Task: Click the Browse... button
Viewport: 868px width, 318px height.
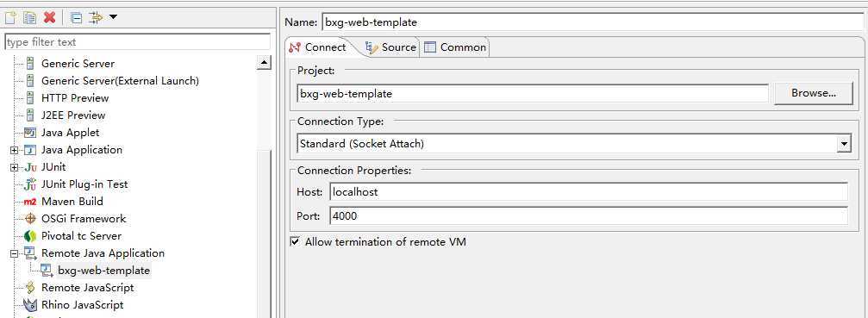Action: (813, 93)
